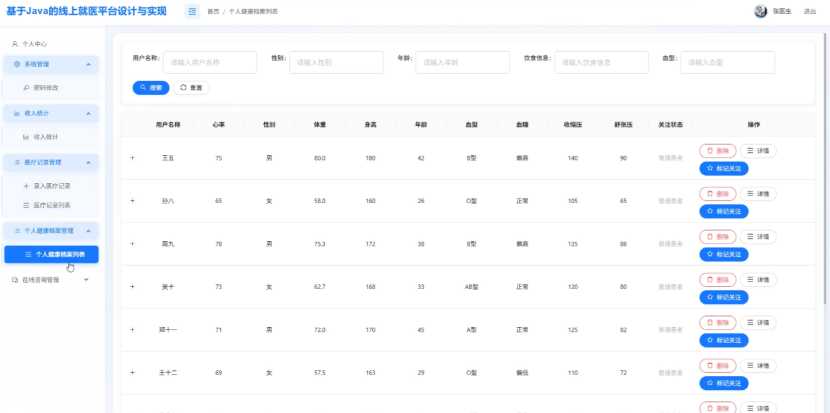Expand the row for 王十二
The height and width of the screenshot is (413, 830).
point(132,372)
